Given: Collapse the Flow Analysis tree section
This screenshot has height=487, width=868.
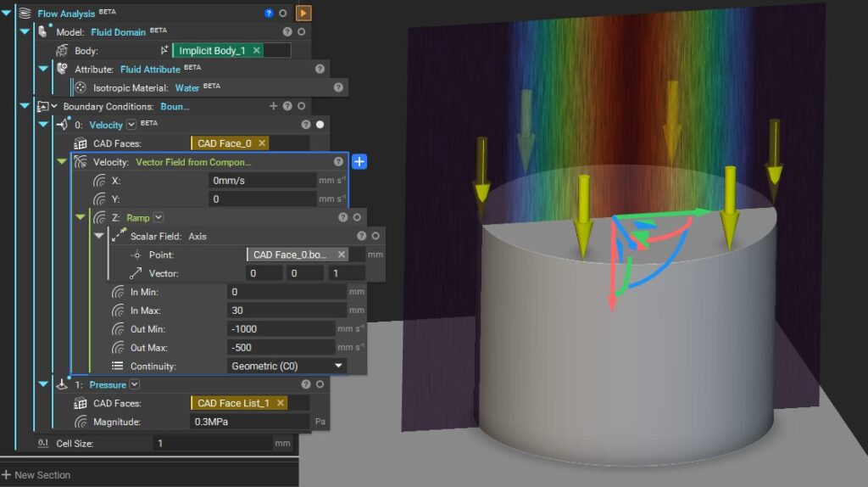Looking at the screenshot, I should pos(7,13).
